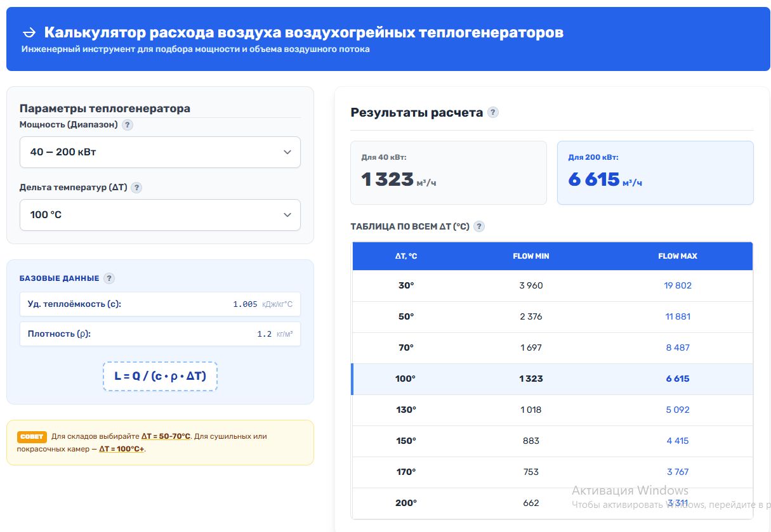Viewport: 771px width, 532px height.
Task: Click flow min value 883
Action: pos(531,441)
